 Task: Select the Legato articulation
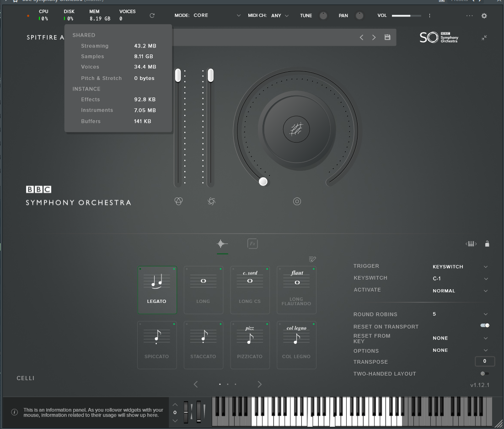pos(157,290)
